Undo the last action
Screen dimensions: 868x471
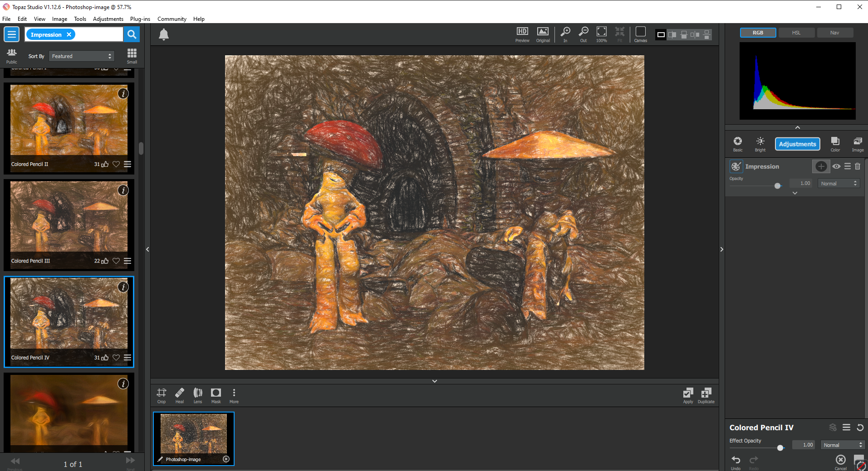click(x=736, y=462)
